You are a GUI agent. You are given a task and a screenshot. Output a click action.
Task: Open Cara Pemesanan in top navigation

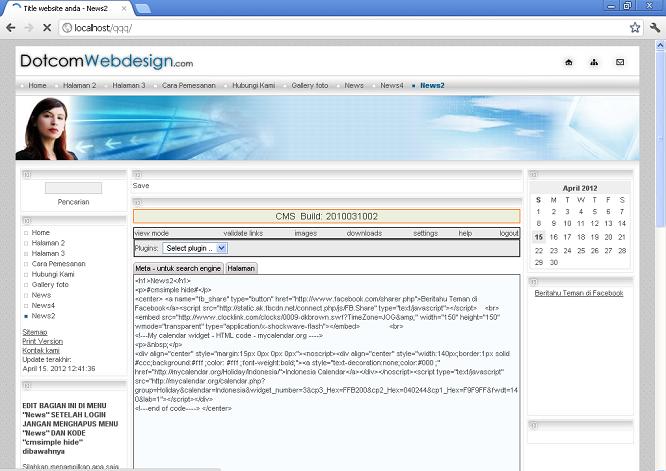[189, 85]
